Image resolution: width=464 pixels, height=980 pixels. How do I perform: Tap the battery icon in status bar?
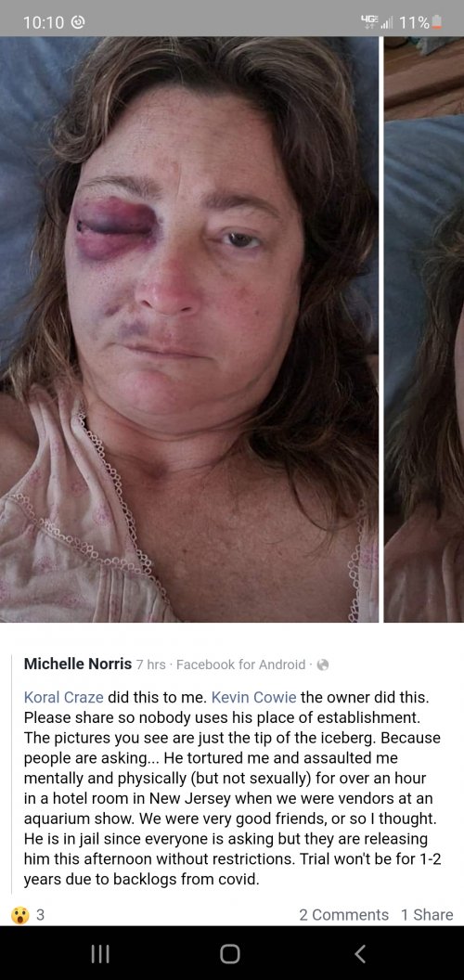438,22
